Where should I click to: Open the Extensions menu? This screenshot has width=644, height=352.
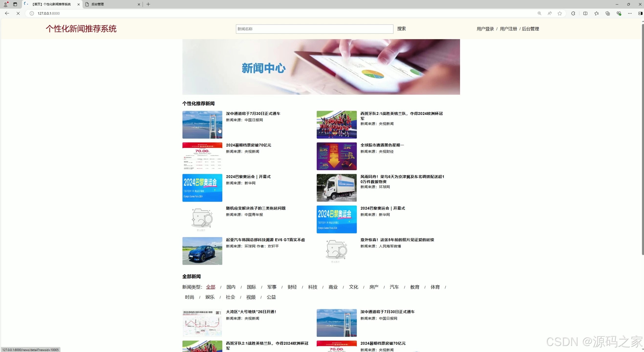click(573, 13)
